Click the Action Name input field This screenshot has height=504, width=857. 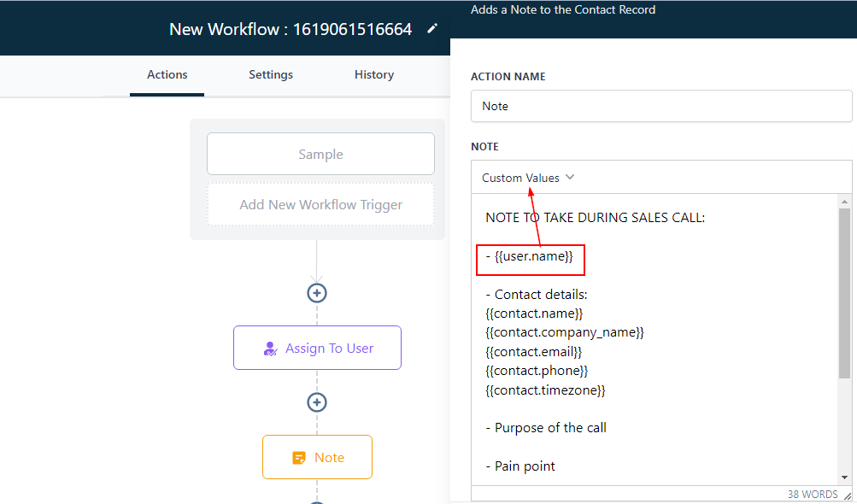coord(660,107)
